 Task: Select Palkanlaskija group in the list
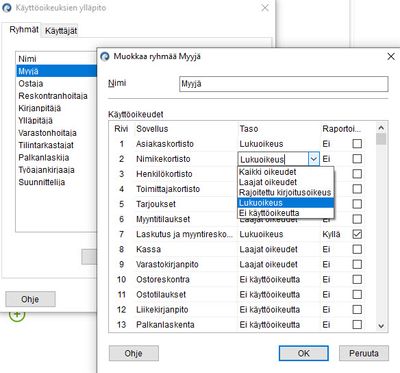(56, 157)
